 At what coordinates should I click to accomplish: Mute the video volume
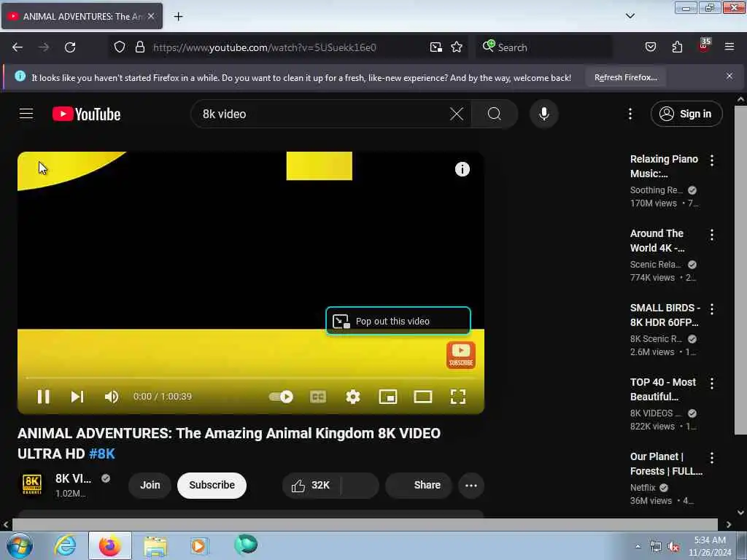click(x=112, y=397)
